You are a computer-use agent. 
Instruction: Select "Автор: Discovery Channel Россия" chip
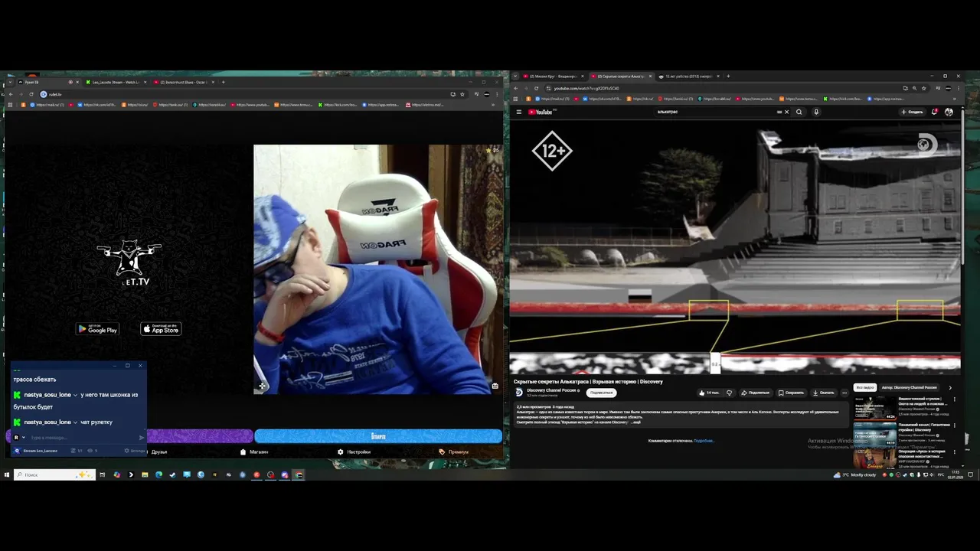[x=909, y=388]
